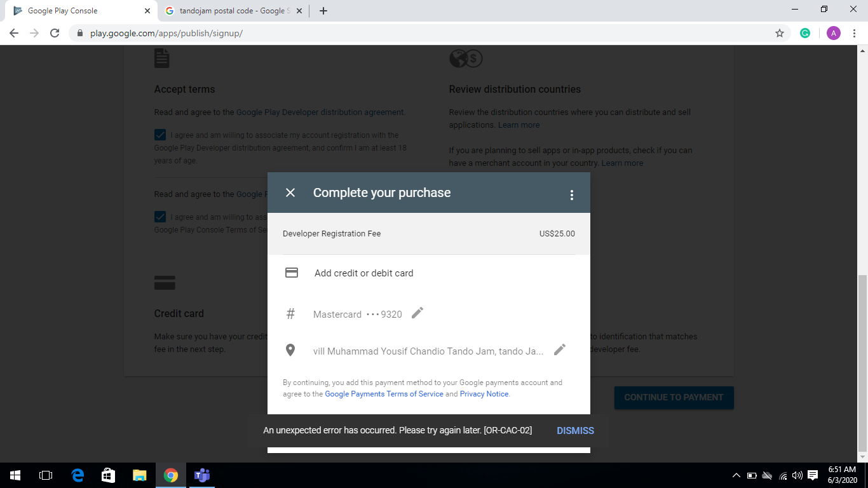Open Google Payments Terms of Service link
This screenshot has height=488, width=868.
click(384, 394)
